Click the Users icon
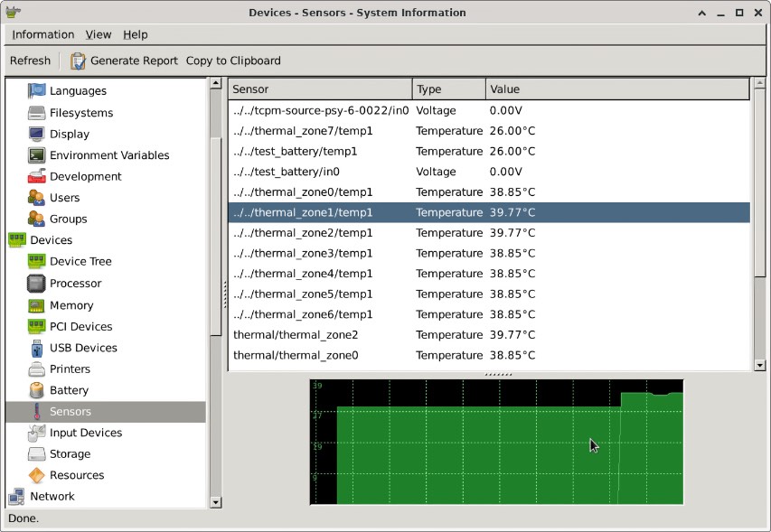Viewport: 771px width, 532px height. pyautogui.click(x=36, y=198)
